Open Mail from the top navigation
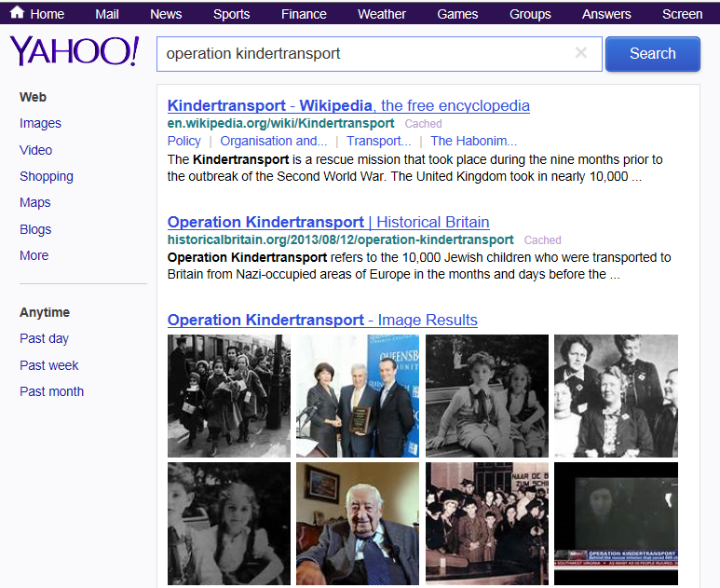The image size is (720, 588). [x=107, y=14]
